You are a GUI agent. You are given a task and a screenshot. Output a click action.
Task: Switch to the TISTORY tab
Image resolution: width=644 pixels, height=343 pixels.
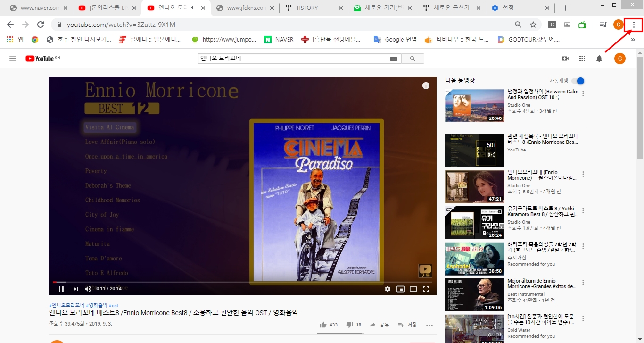coord(314,8)
